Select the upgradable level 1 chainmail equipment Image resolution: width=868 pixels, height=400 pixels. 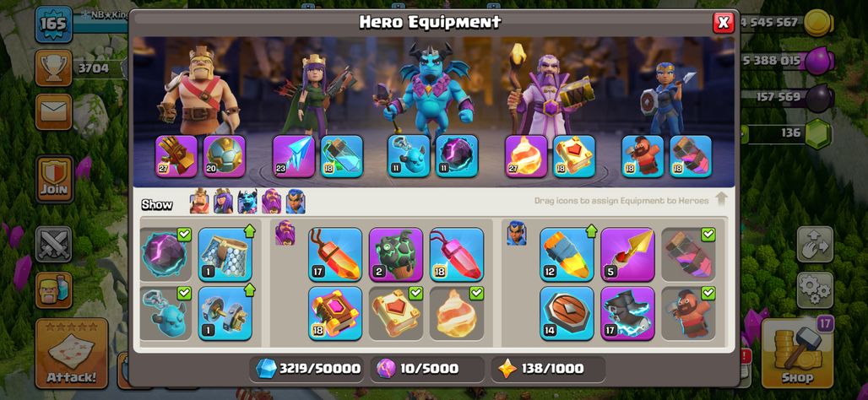coord(225,255)
